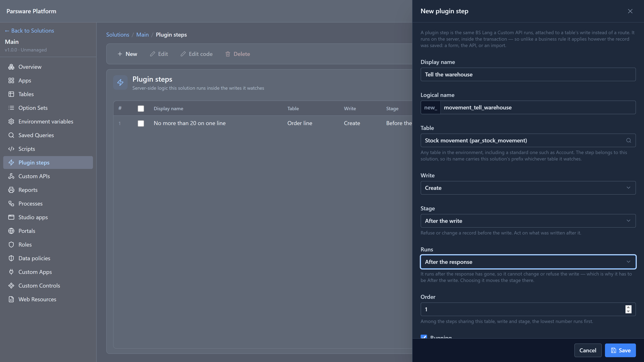Toggle the select-all checkbox in table header
The image size is (644, 362).
141,108
